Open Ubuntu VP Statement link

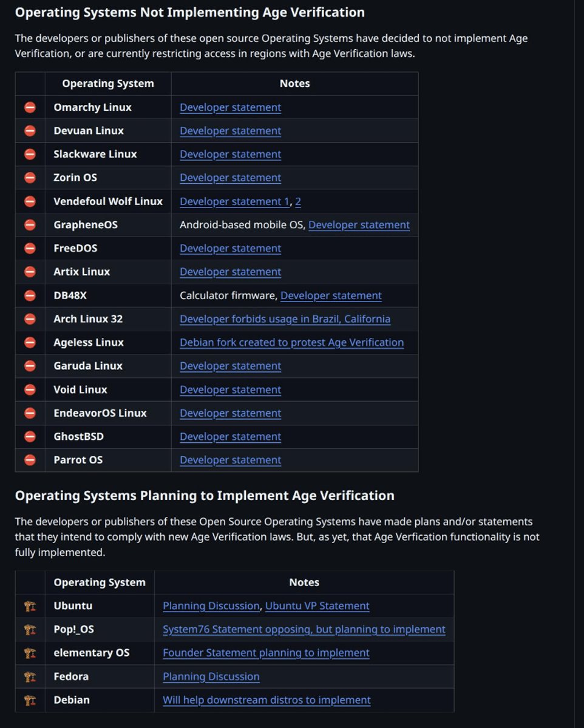coord(317,606)
